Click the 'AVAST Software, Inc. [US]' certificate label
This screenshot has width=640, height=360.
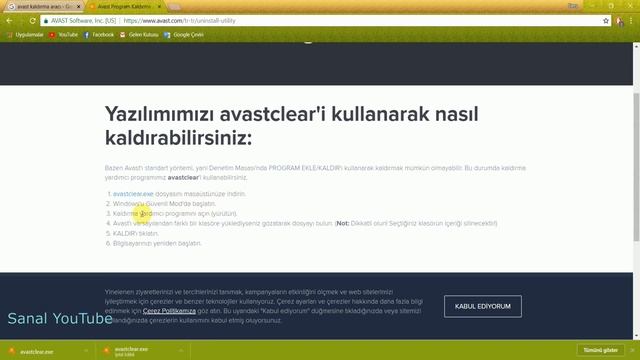coord(83,21)
